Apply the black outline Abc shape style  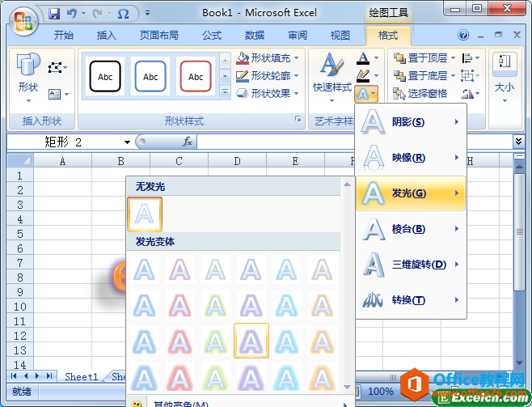coord(105,76)
